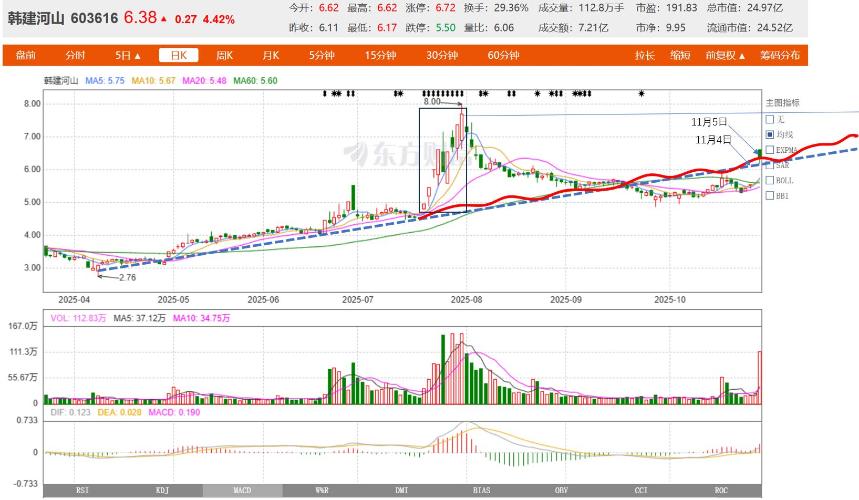859x500 pixels.
Task: Click the 市净 9.95 value
Action: click(675, 27)
